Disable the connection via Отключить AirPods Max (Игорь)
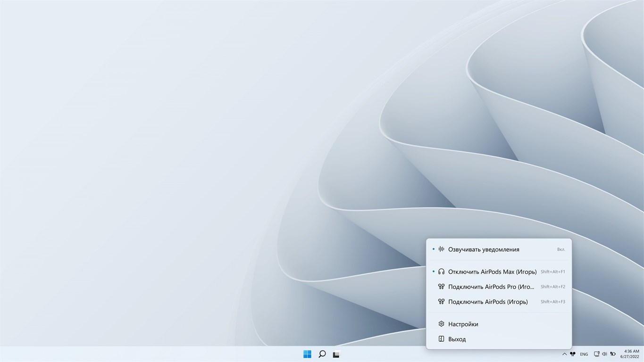The image size is (644, 362). point(492,271)
